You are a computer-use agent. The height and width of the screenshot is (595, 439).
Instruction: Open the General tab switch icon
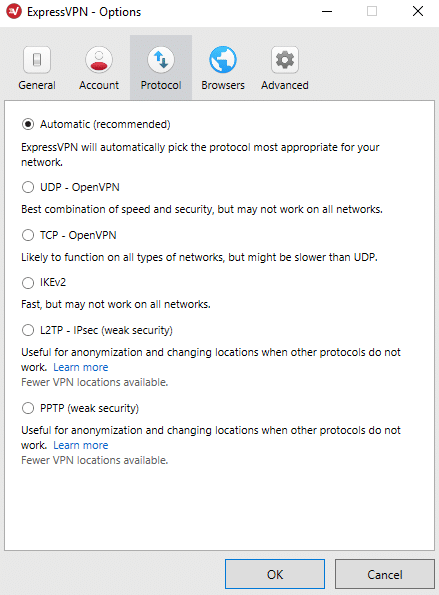tap(37, 60)
